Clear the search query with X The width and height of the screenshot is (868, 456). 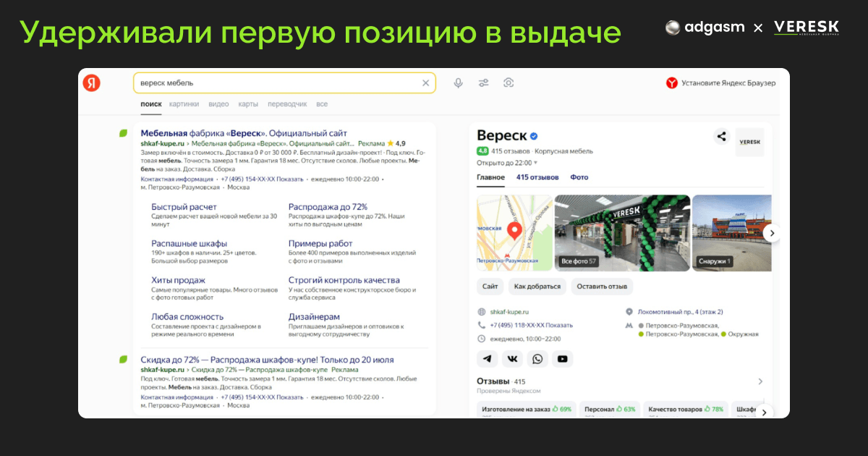[425, 83]
